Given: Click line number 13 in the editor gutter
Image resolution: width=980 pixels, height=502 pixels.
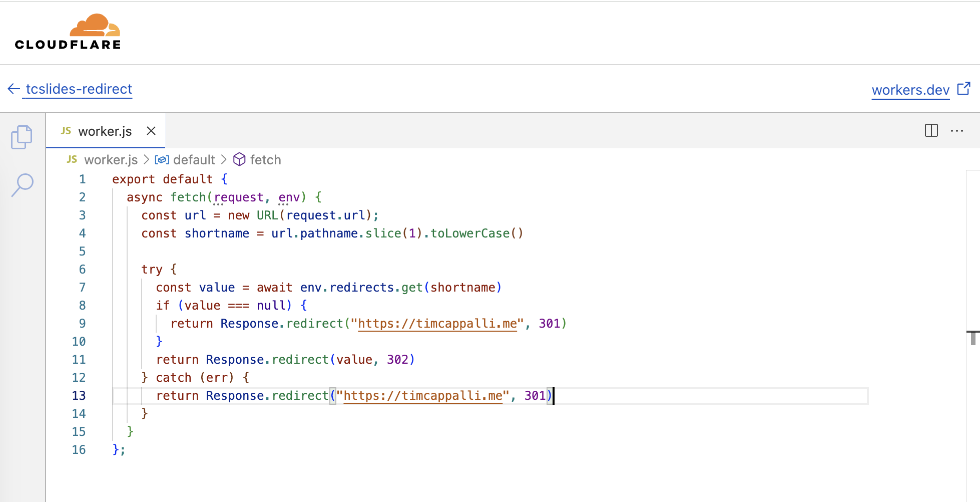Looking at the screenshot, I should (x=79, y=395).
